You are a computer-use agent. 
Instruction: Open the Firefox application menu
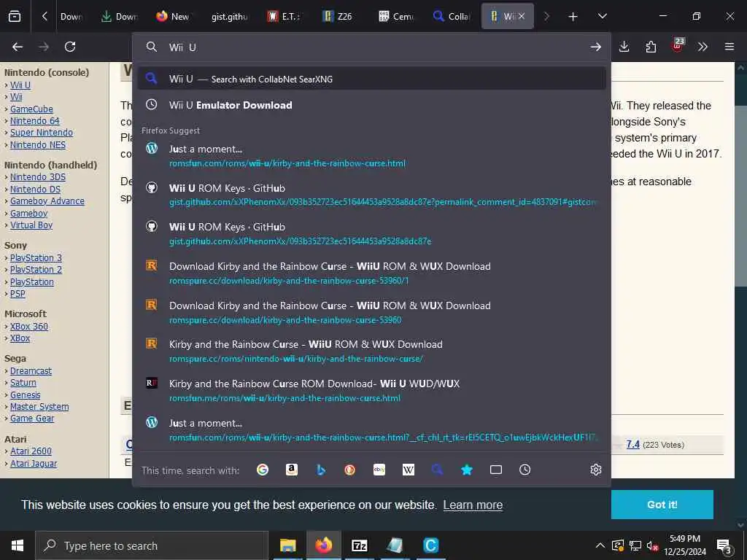pos(729,47)
